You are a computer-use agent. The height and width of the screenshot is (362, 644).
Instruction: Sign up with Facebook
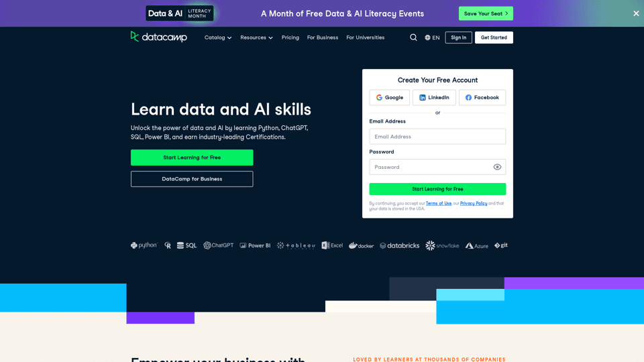point(482,97)
